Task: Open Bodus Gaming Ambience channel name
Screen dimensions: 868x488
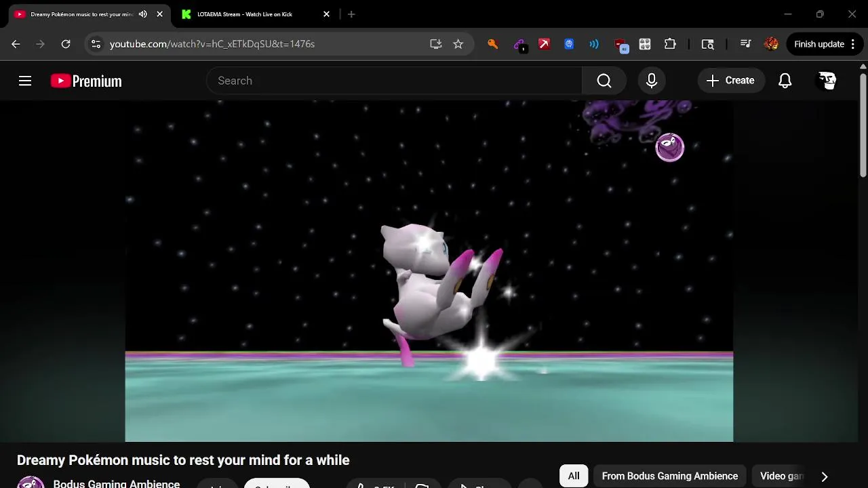Action: tap(117, 483)
